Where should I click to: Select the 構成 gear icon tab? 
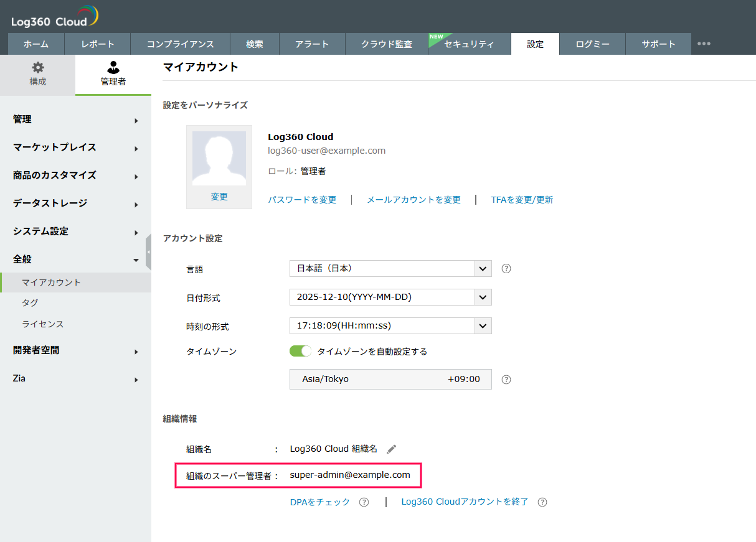pos(38,73)
